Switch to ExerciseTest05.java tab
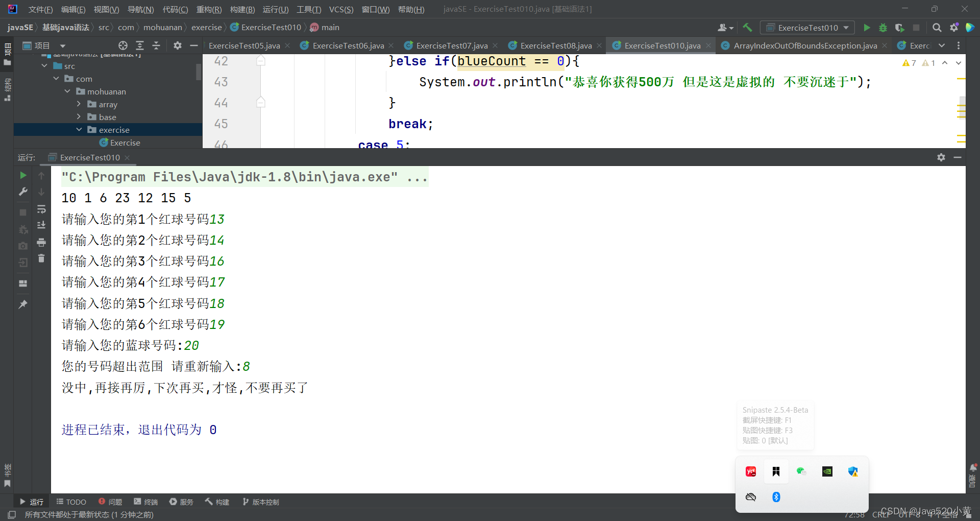The width and height of the screenshot is (980, 521). (244, 45)
